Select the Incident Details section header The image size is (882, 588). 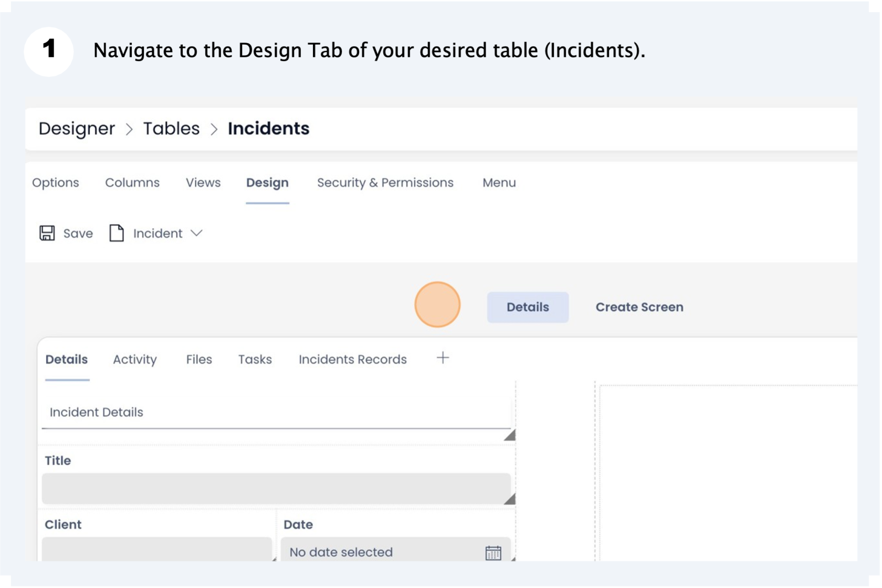(276, 413)
